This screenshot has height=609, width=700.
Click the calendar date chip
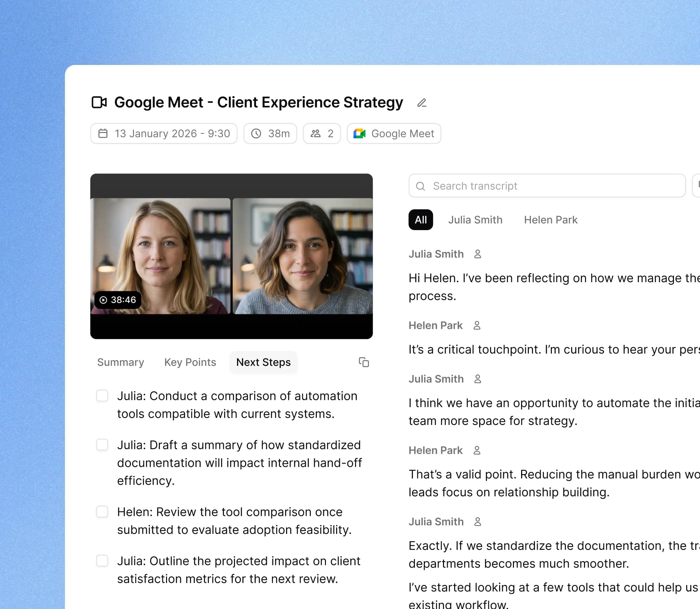click(x=164, y=134)
